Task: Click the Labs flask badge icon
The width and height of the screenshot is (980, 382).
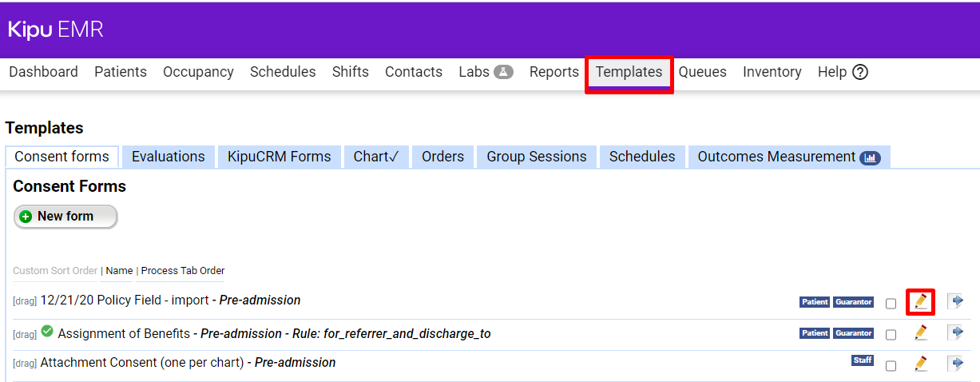Action: click(503, 72)
